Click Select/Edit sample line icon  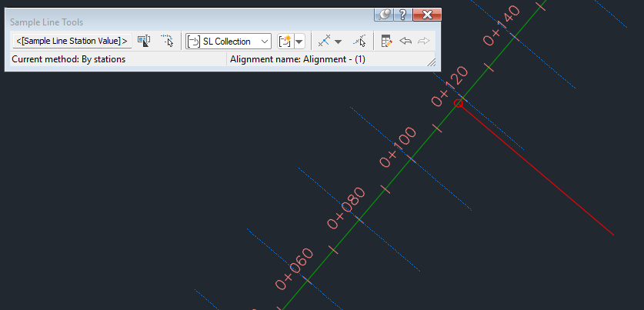(x=360, y=41)
